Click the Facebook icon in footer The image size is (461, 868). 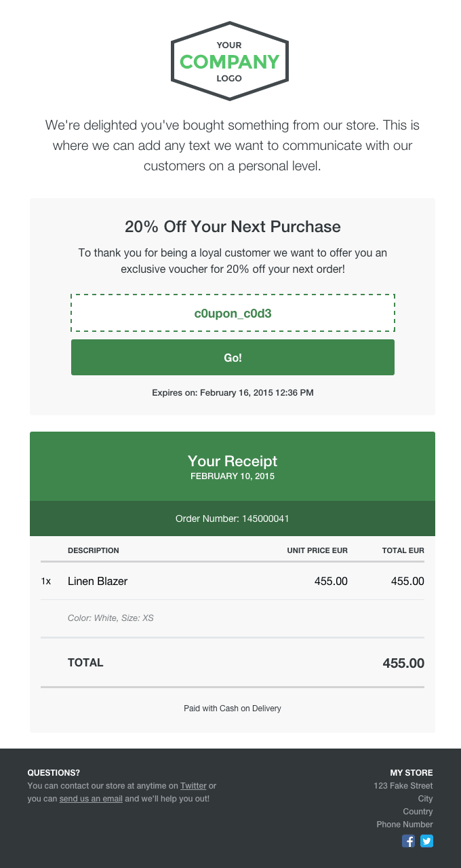[x=408, y=841]
